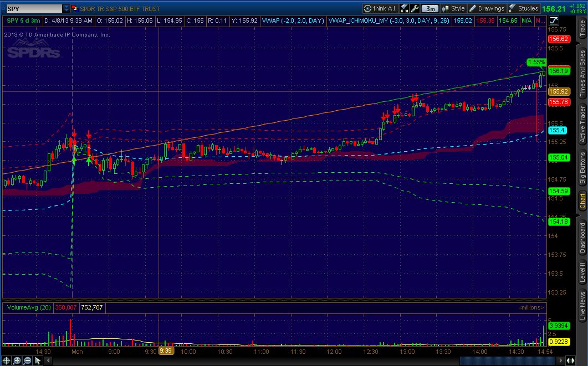588x366 pixels.
Task: Click the zoom in magnifier icon
Action: [17, 361]
